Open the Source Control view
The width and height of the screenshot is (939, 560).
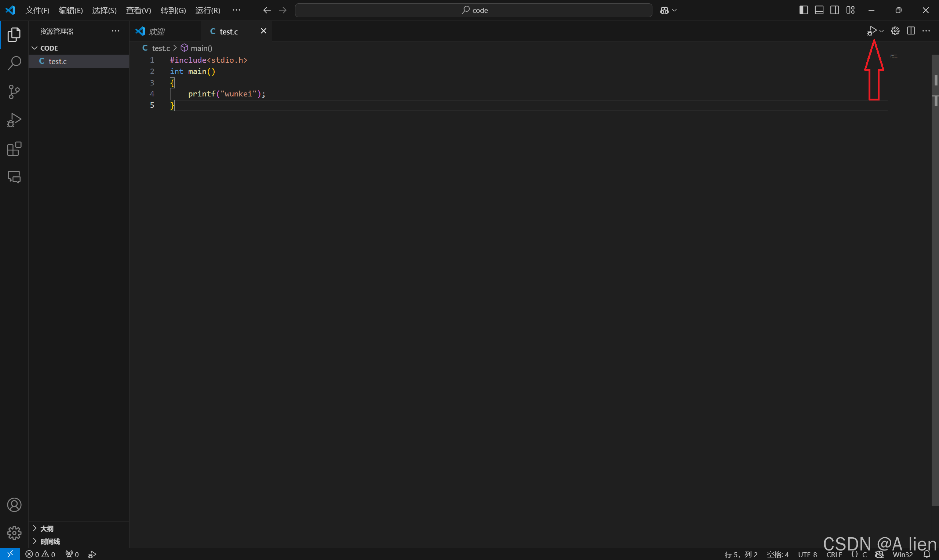click(14, 92)
